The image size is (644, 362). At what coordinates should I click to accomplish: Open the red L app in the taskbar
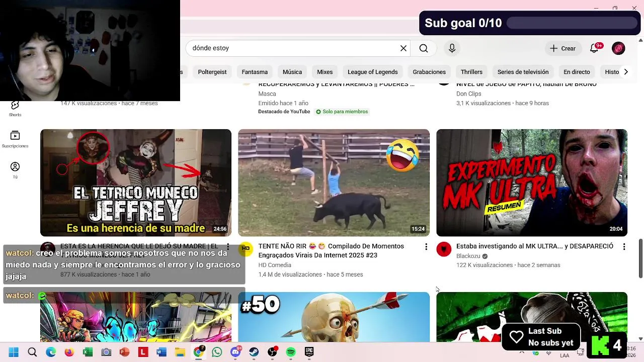(143, 352)
